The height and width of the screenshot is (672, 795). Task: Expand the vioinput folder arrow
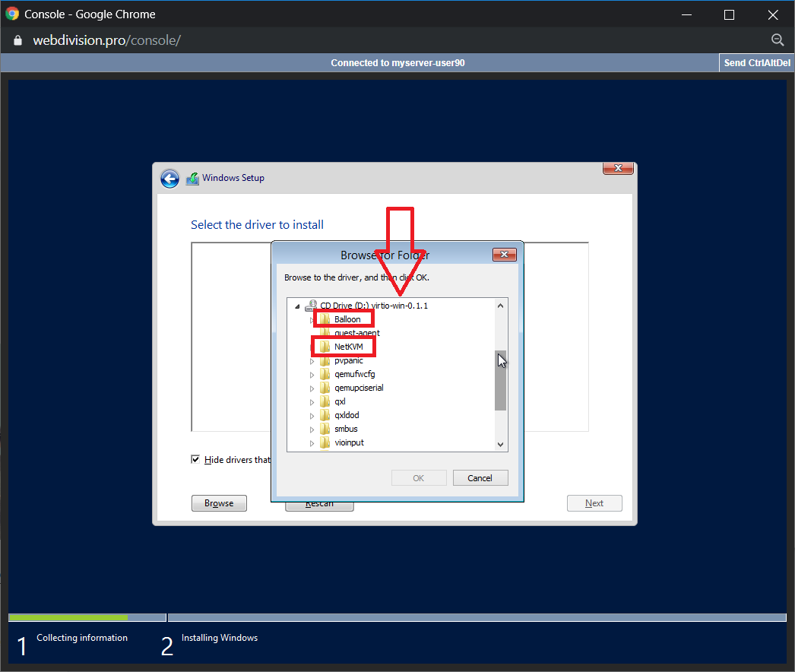click(x=312, y=443)
